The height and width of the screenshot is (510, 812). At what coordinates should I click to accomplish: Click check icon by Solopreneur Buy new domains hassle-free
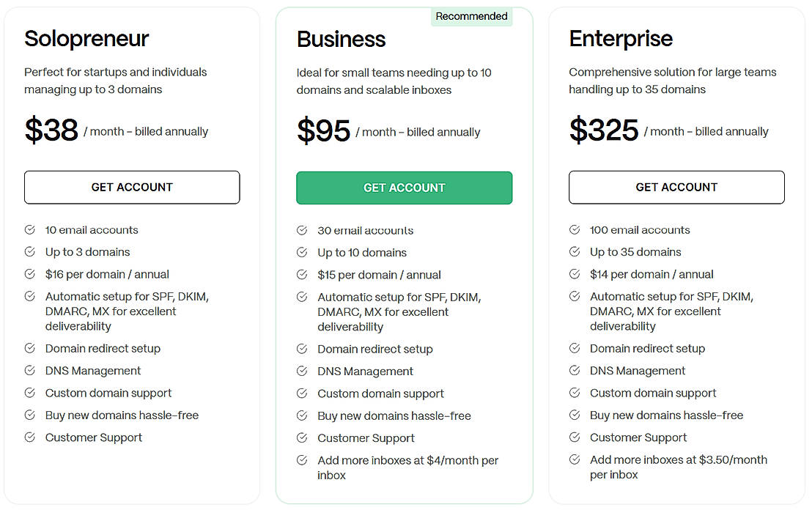point(30,415)
